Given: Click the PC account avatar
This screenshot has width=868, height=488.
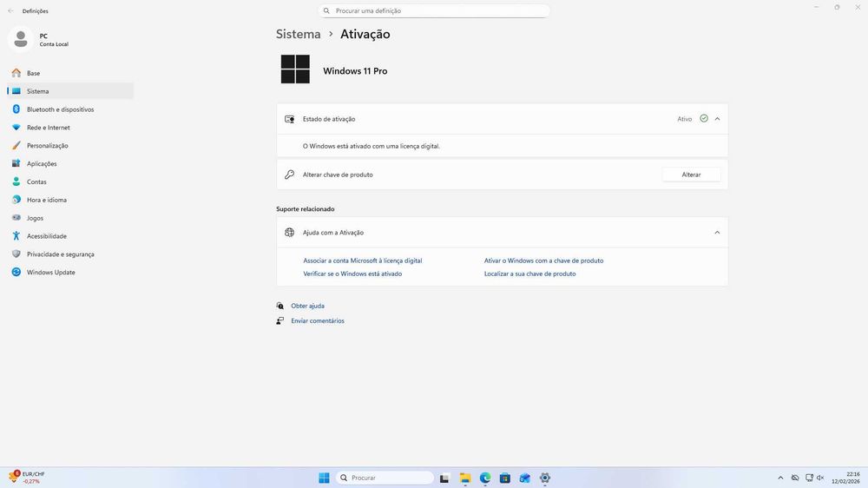Looking at the screenshot, I should 21,39.
